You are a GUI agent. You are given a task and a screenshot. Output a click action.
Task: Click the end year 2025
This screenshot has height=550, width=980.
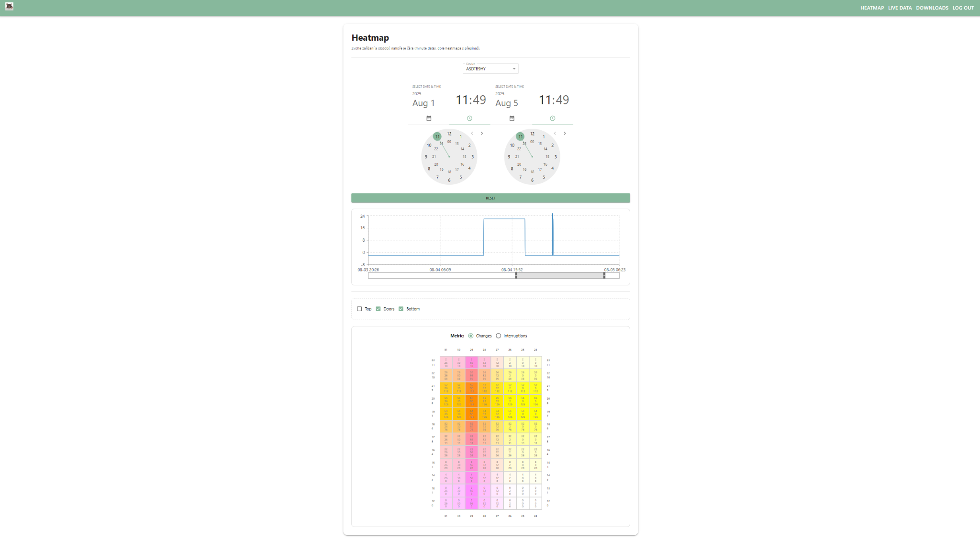(x=500, y=94)
